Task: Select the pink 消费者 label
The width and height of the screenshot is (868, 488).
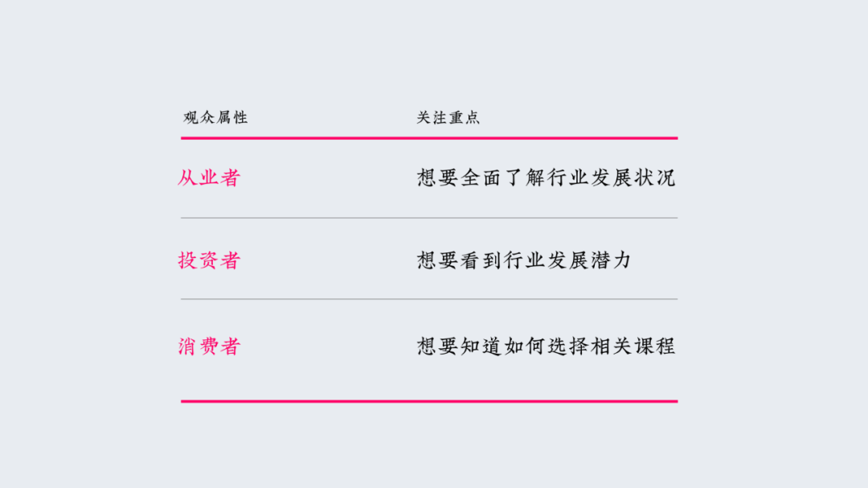Action: pos(209,347)
